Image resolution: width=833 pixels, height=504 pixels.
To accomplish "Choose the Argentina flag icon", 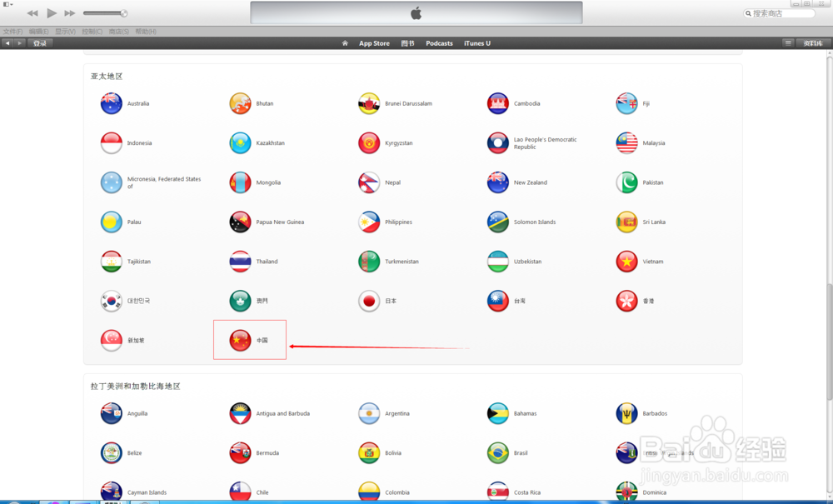I will coord(369,413).
